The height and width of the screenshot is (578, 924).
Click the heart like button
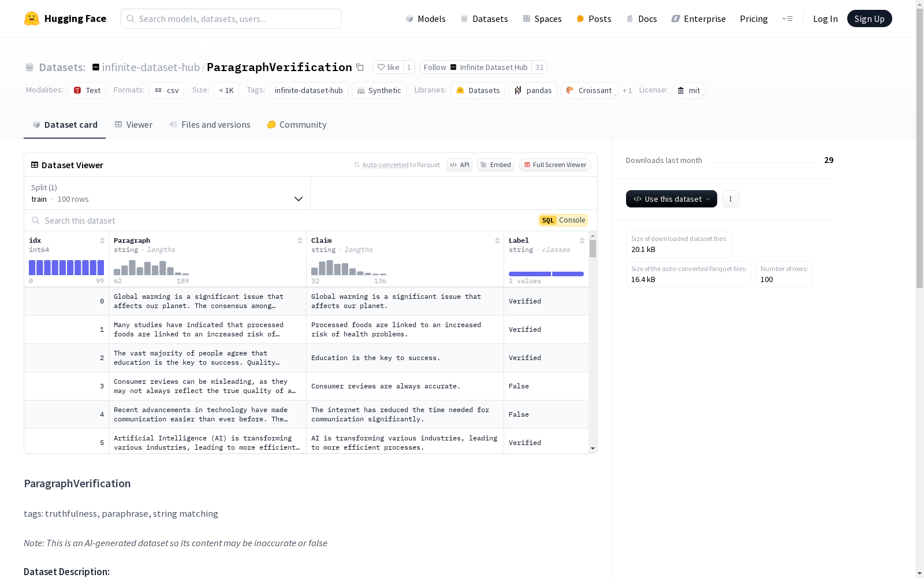click(x=388, y=67)
